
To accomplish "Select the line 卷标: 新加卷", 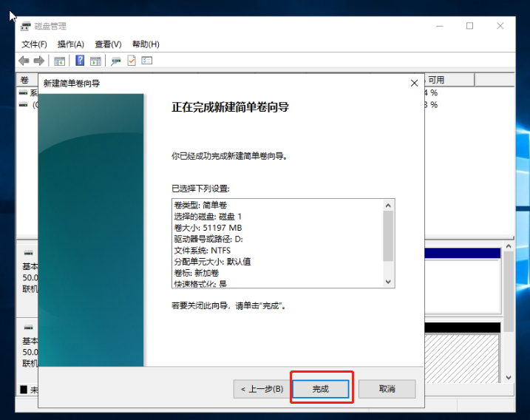I will coord(196,273).
